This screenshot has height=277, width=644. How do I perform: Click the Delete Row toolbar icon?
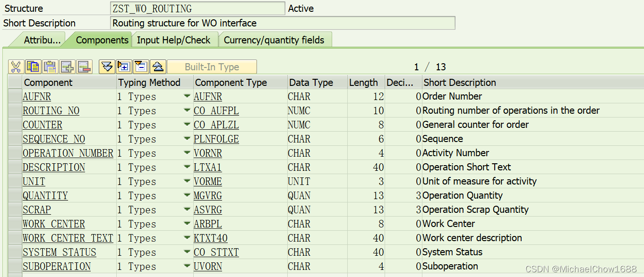click(84, 67)
